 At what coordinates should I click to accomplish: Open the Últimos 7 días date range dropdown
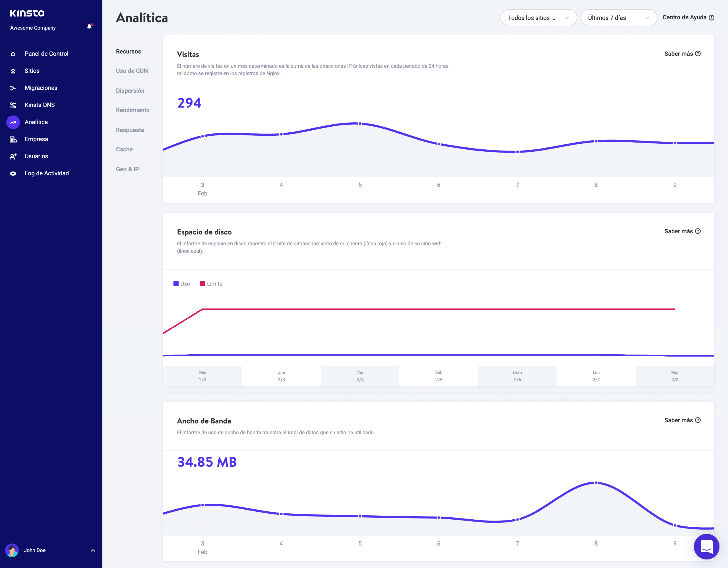pyautogui.click(x=619, y=18)
